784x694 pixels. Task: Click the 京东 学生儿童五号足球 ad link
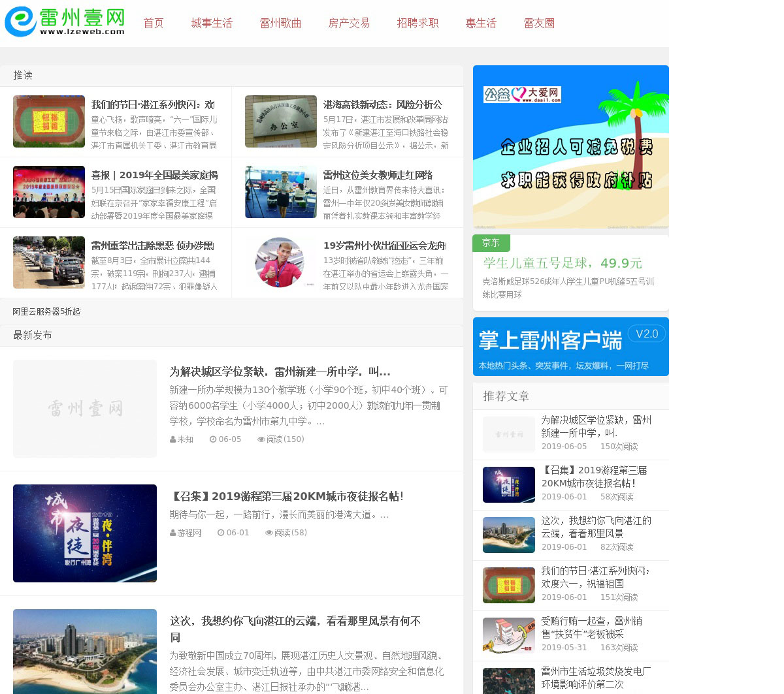pyautogui.click(x=562, y=263)
